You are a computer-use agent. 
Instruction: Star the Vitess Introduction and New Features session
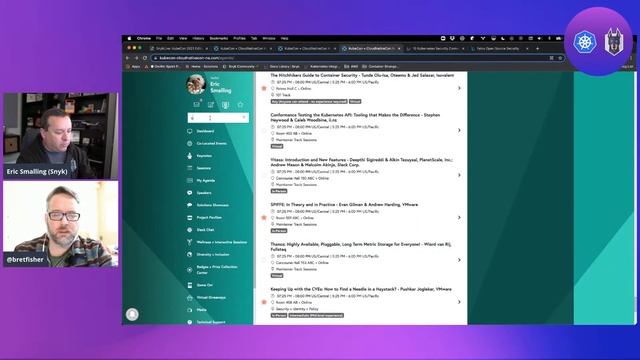[264, 176]
